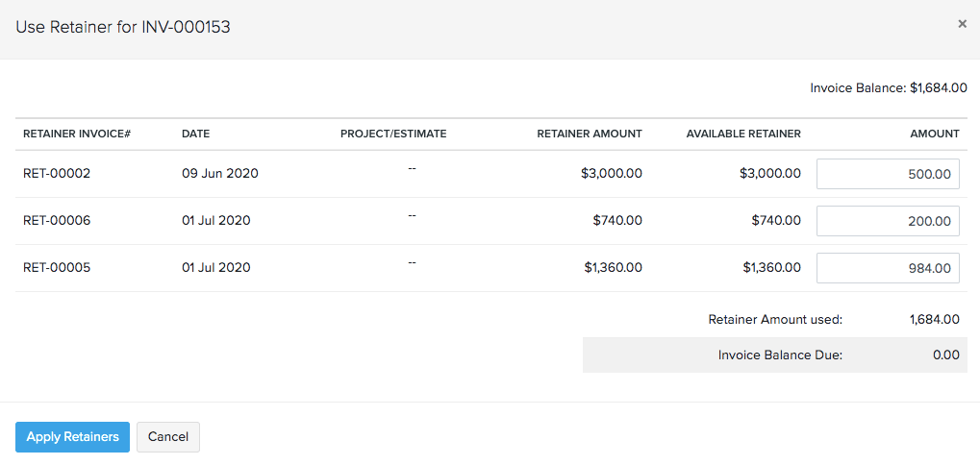Click the Retainer Amount column header
The width and height of the screenshot is (980, 465).
coord(589,134)
